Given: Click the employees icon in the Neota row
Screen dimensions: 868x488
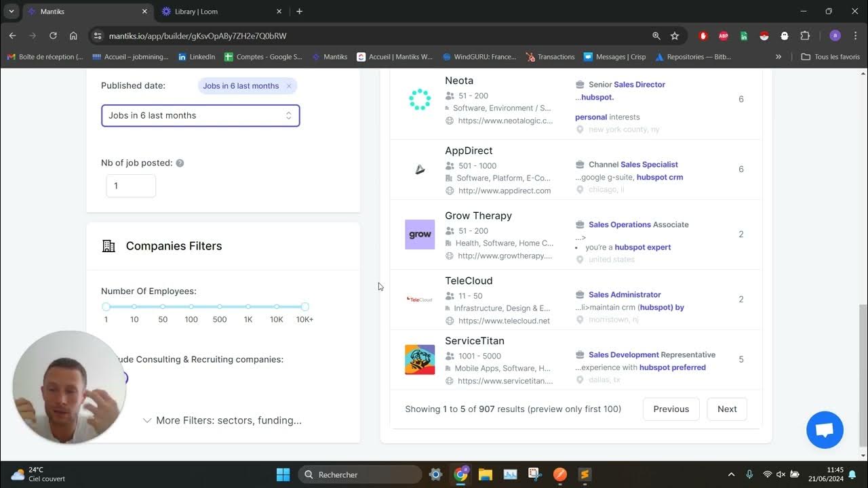Looking at the screenshot, I should pos(450,96).
